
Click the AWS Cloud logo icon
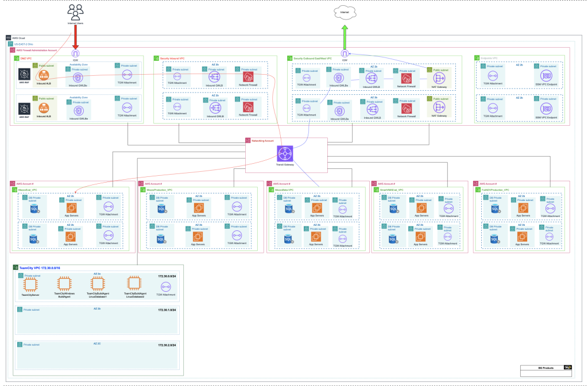tap(7, 38)
